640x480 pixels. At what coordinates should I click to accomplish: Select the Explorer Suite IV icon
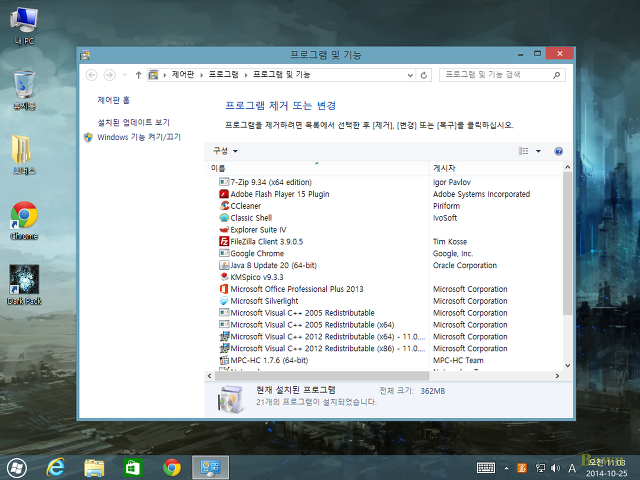tap(224, 229)
